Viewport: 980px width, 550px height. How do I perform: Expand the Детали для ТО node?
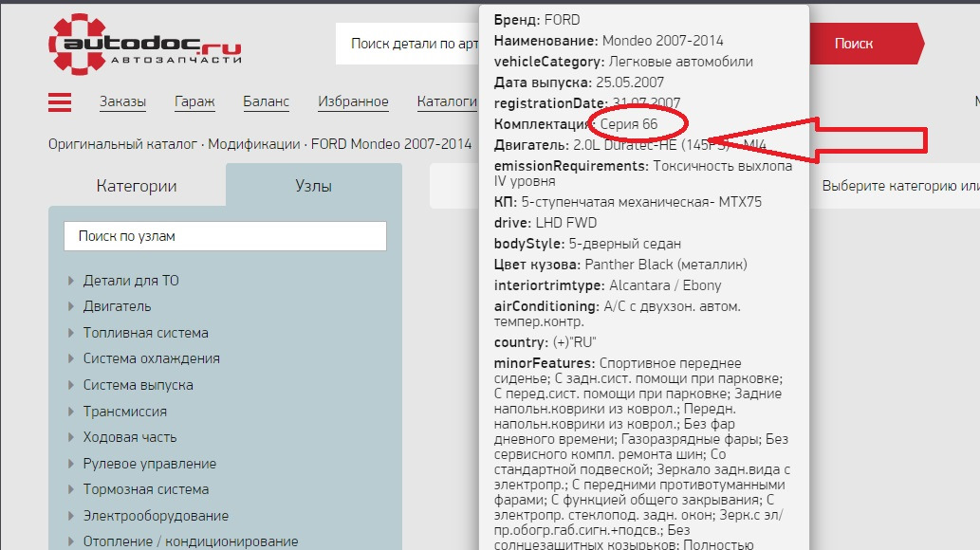tap(71, 281)
